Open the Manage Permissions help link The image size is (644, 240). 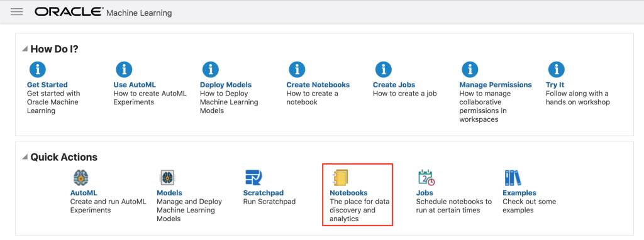tap(496, 85)
